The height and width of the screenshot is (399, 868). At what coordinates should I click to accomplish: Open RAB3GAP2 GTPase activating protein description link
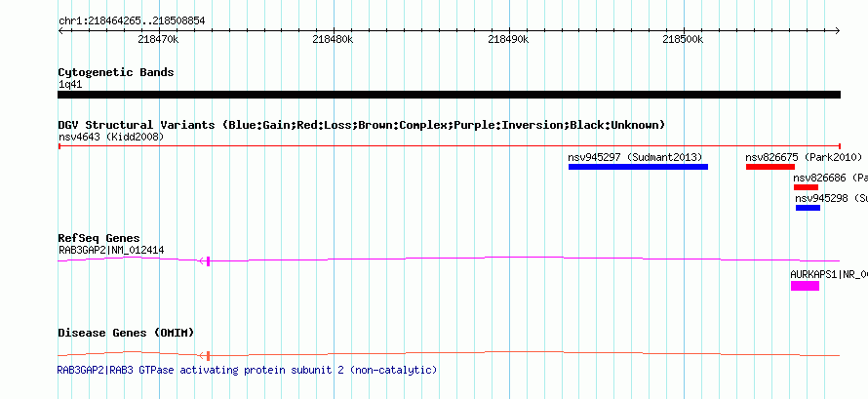pyautogui.click(x=247, y=370)
